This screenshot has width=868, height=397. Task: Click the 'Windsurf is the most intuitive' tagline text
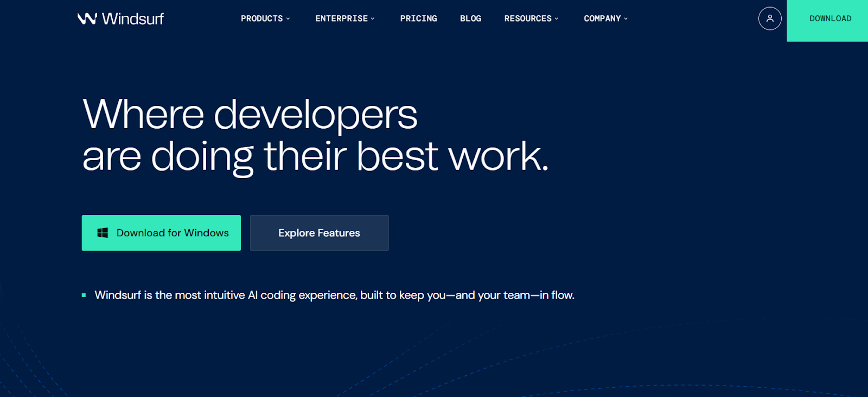334,295
